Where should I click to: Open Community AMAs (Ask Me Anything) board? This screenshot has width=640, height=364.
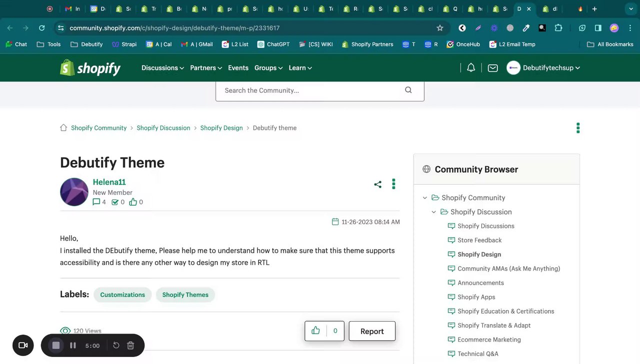point(508,269)
